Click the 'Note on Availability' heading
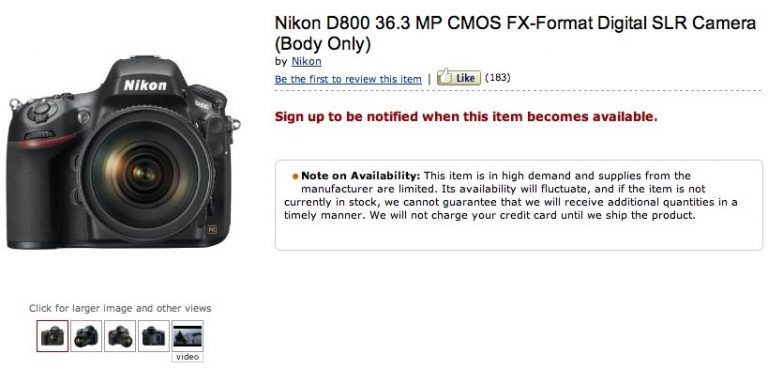Screen dimensions: 768x369 [x=361, y=175]
